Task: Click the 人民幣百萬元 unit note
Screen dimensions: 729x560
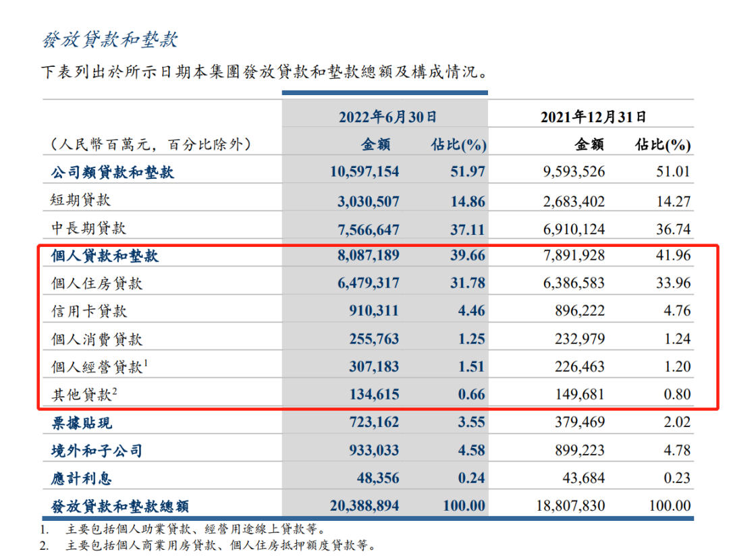Action: (151, 144)
